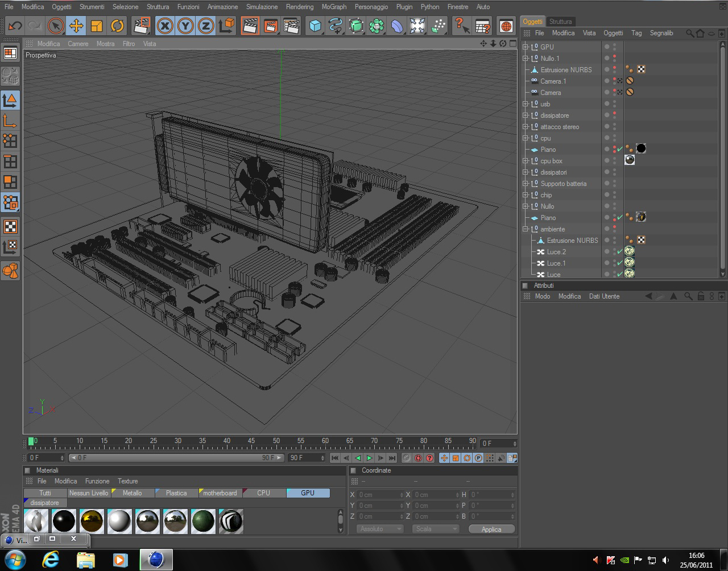Click the Applica button
The width and height of the screenshot is (728, 571).
491,529
